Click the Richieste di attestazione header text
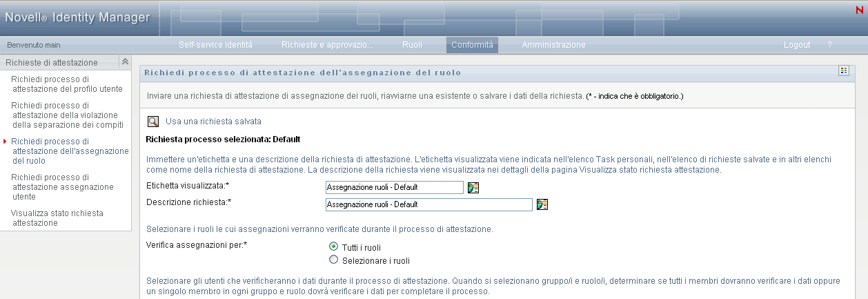 coord(52,62)
